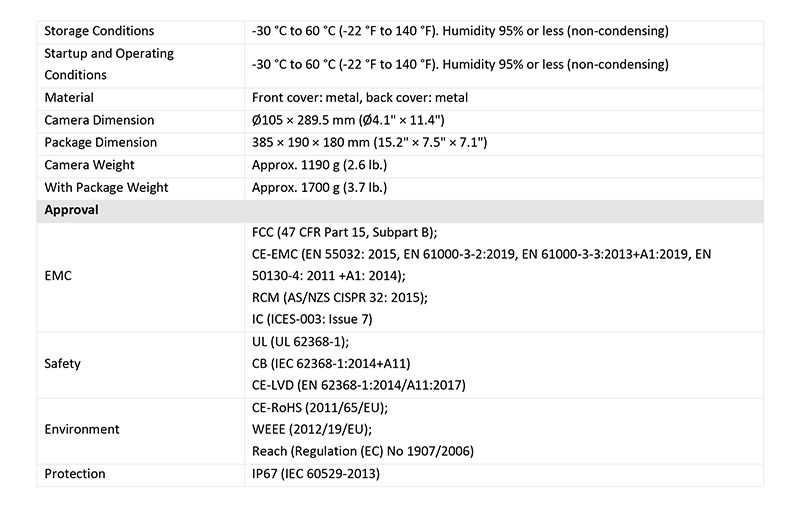800x510 pixels.
Task: Click the UL (UL 62368-1) entry
Action: point(301,342)
